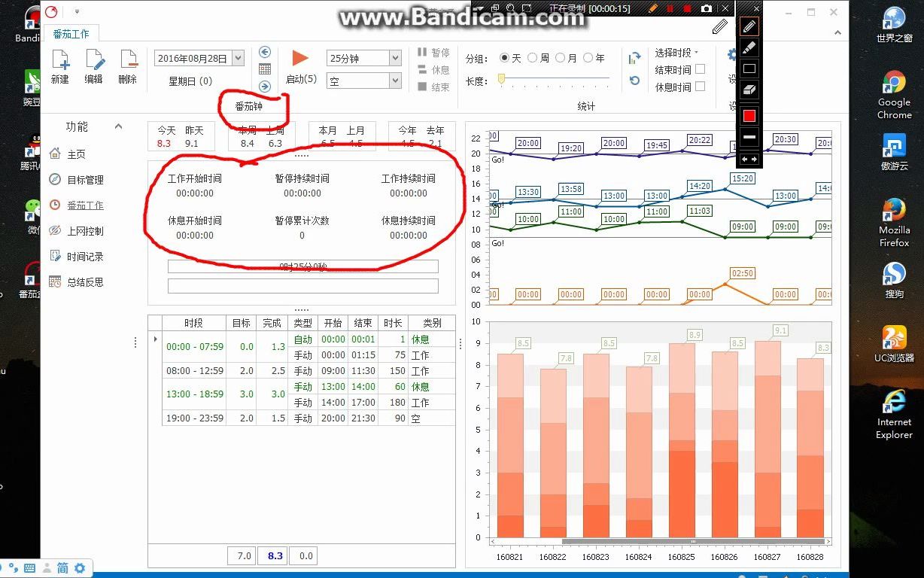Click the 休息 rest button

(x=434, y=70)
